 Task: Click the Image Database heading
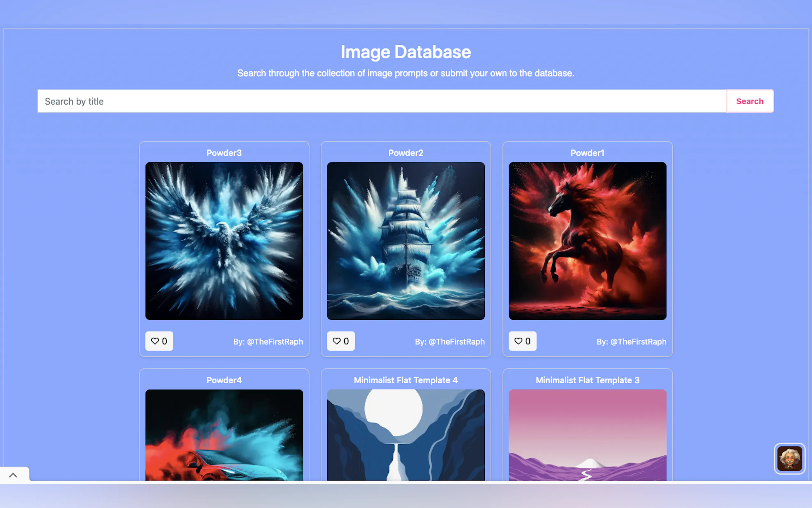coord(406,52)
